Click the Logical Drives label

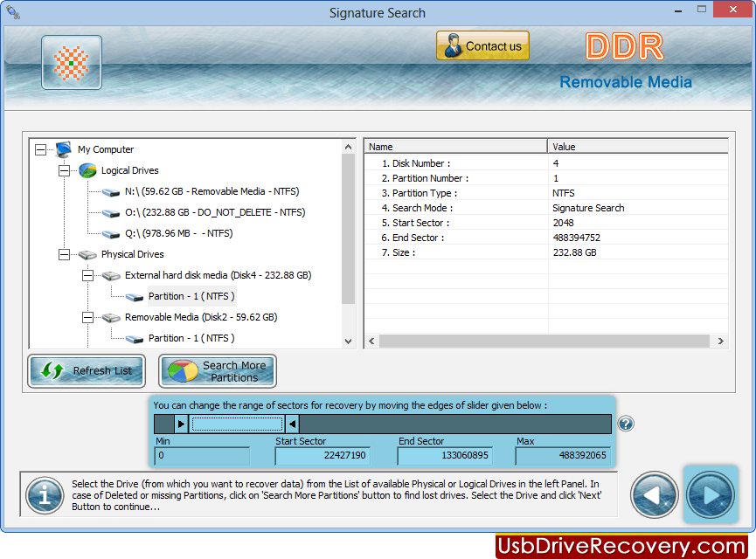tap(129, 170)
